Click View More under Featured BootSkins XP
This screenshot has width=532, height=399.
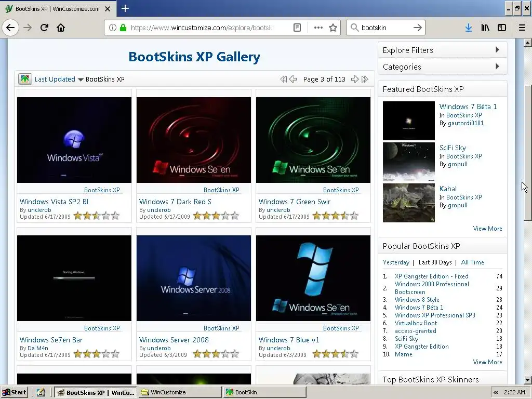point(487,229)
